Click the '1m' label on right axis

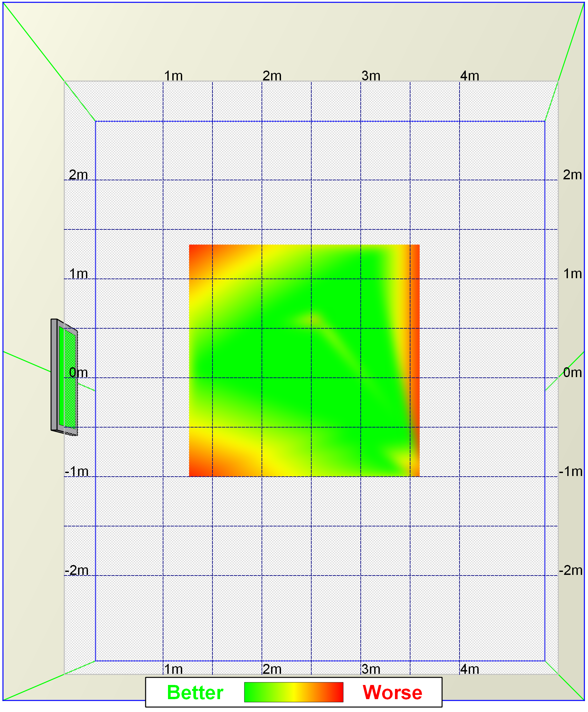coord(572,274)
